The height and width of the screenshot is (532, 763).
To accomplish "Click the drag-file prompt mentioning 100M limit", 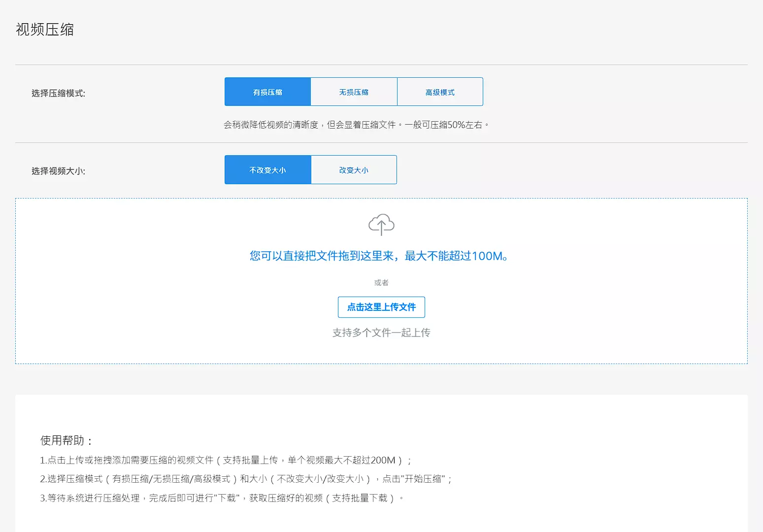I will (x=378, y=256).
